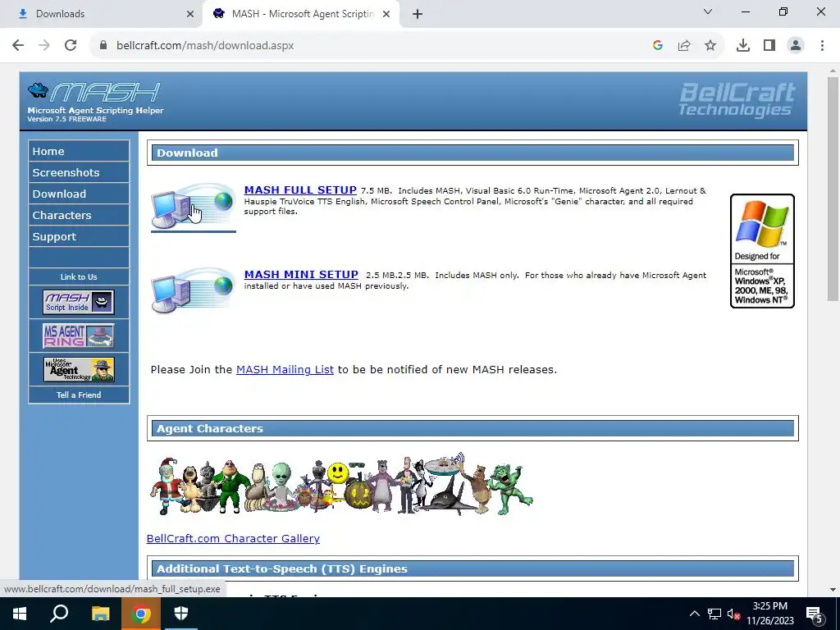The width and height of the screenshot is (840, 630).
Task: Toggle the Chrome side panel icon
Action: 769,46
